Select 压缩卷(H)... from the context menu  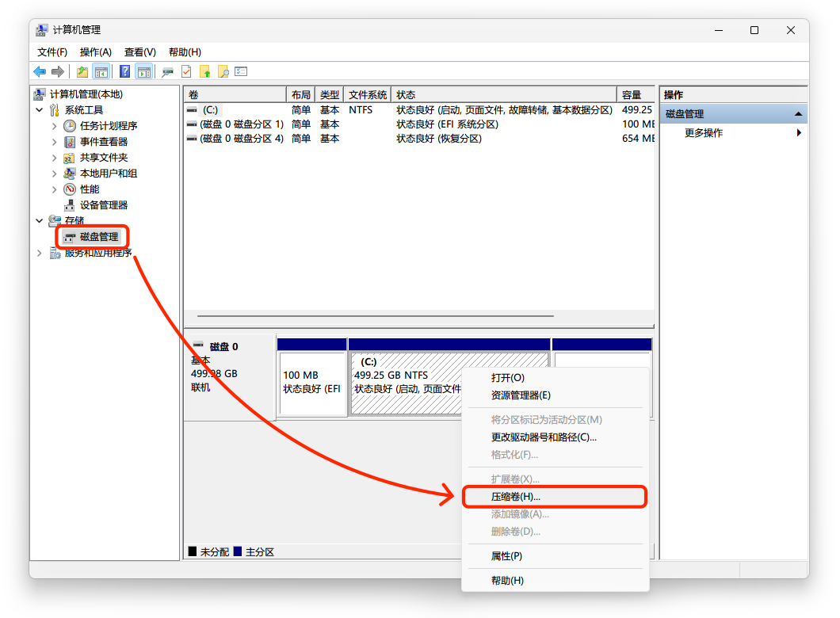coord(516,497)
